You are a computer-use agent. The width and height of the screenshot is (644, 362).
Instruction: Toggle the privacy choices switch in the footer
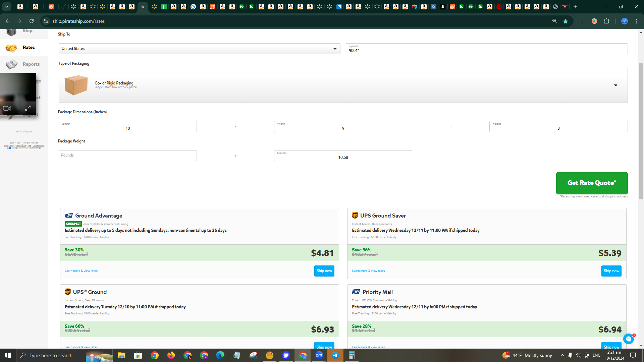coord(9,148)
